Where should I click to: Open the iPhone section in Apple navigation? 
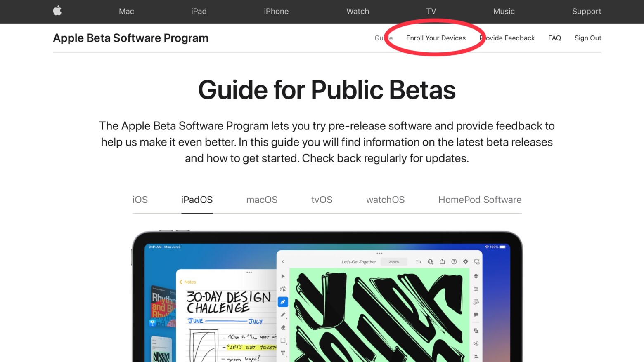276,11
